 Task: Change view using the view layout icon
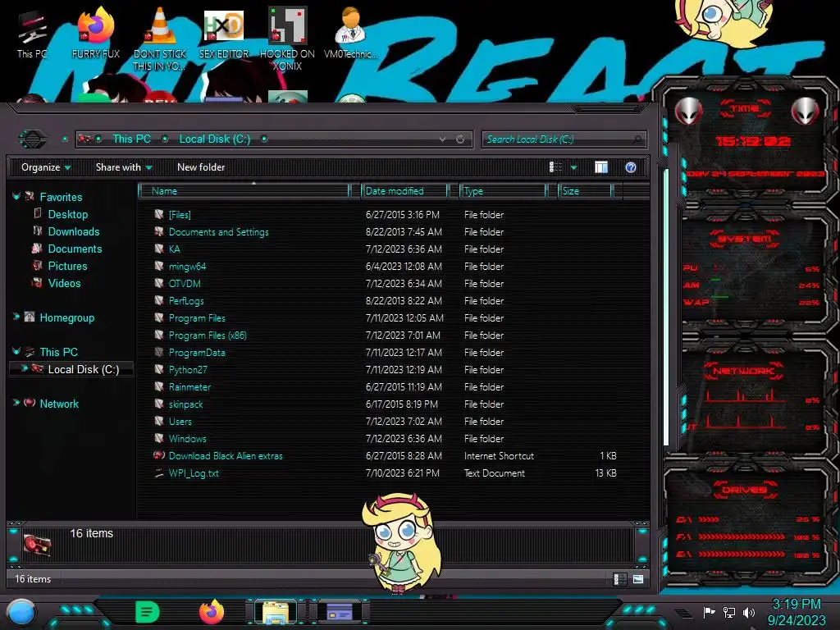[555, 167]
